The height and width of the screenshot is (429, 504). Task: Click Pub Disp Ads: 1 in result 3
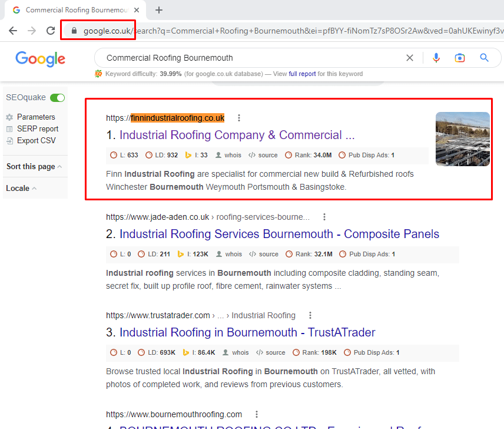[x=372, y=353]
